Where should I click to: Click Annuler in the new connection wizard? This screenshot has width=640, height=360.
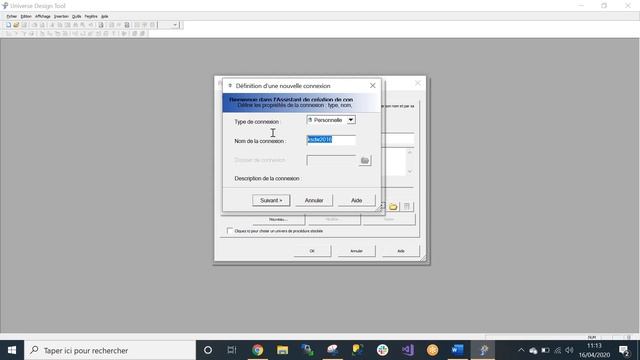(314, 200)
